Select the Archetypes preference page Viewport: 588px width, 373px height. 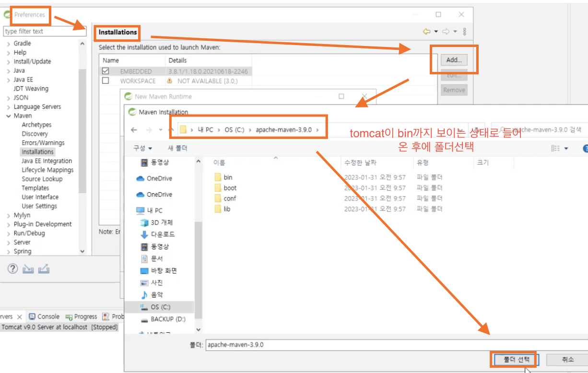[x=36, y=125]
